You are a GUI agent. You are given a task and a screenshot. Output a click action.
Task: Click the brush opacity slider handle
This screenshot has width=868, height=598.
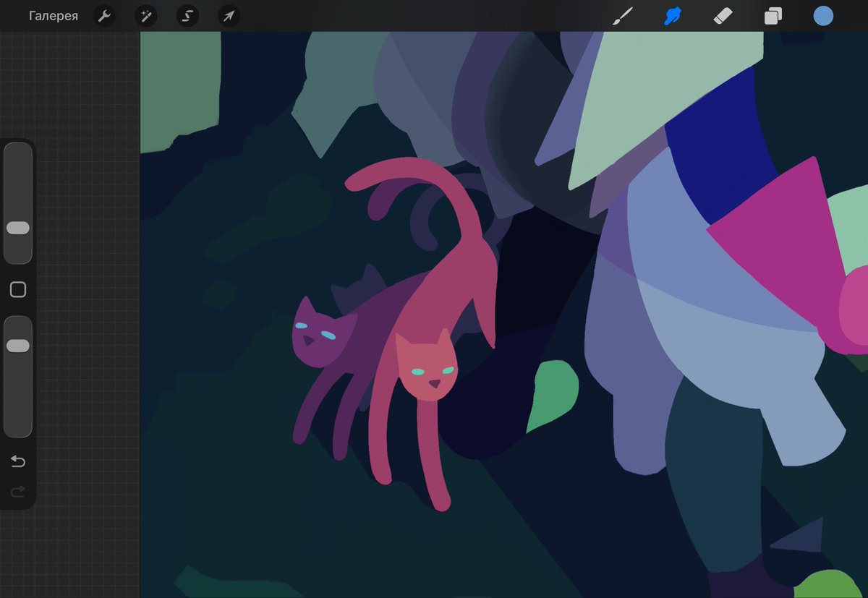(x=18, y=346)
